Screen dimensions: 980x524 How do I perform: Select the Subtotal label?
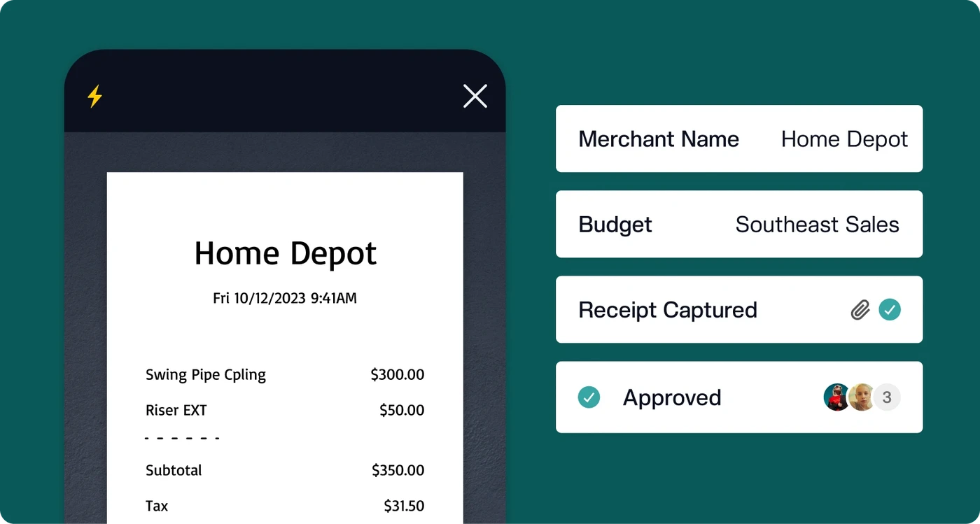[x=174, y=470]
